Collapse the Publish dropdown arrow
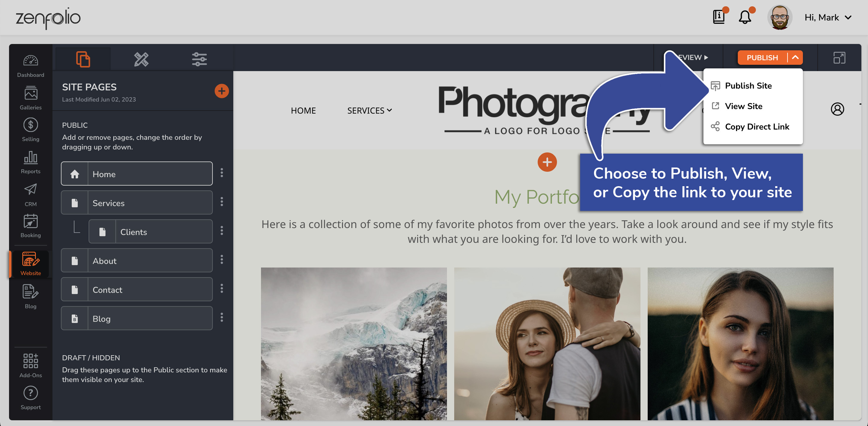 [795, 58]
